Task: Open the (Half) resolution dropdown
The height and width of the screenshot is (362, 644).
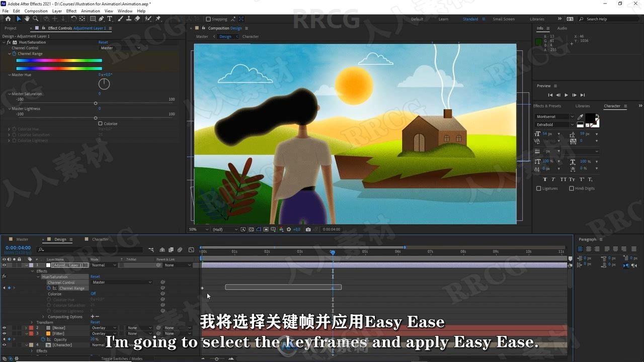Action: 225,229
